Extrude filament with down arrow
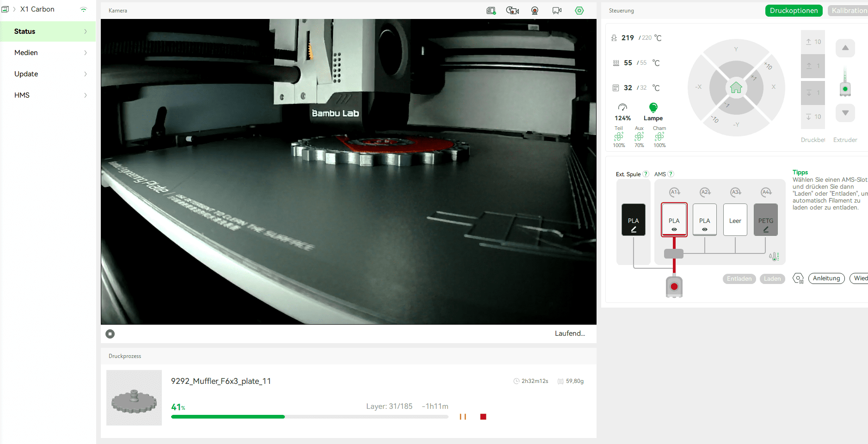Image resolution: width=868 pixels, height=444 pixels. coord(845,113)
